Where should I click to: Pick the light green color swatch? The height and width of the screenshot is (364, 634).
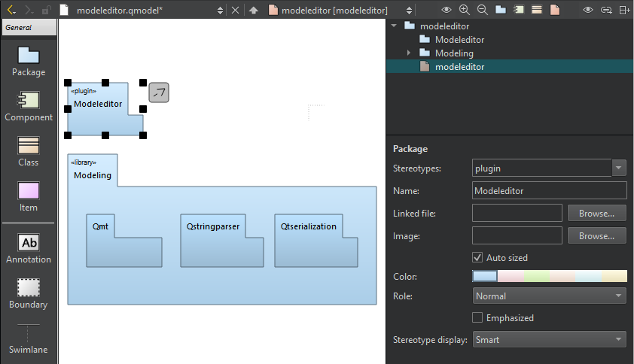536,276
